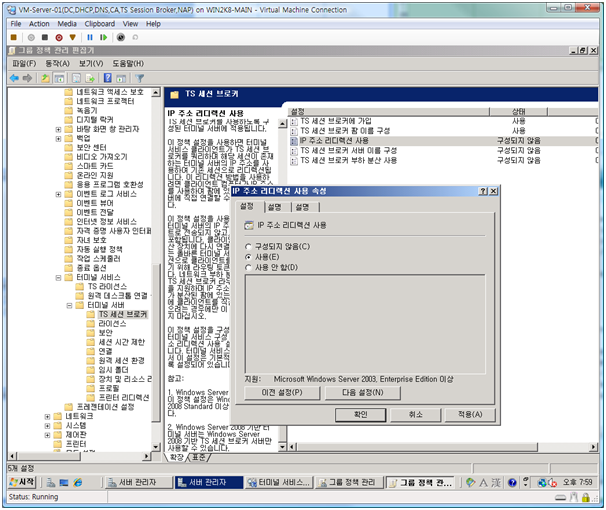Switch to 터미널 서비스 taskbar window

click(278, 483)
